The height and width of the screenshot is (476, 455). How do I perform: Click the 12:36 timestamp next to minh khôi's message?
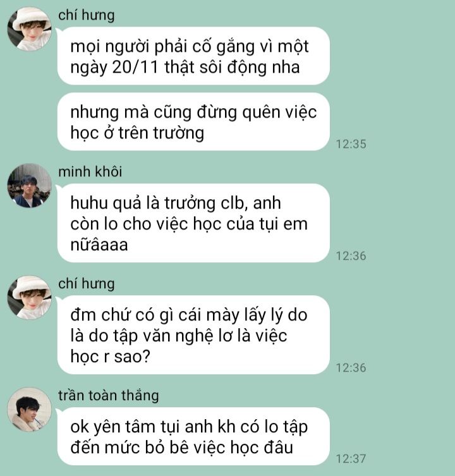[351, 256]
